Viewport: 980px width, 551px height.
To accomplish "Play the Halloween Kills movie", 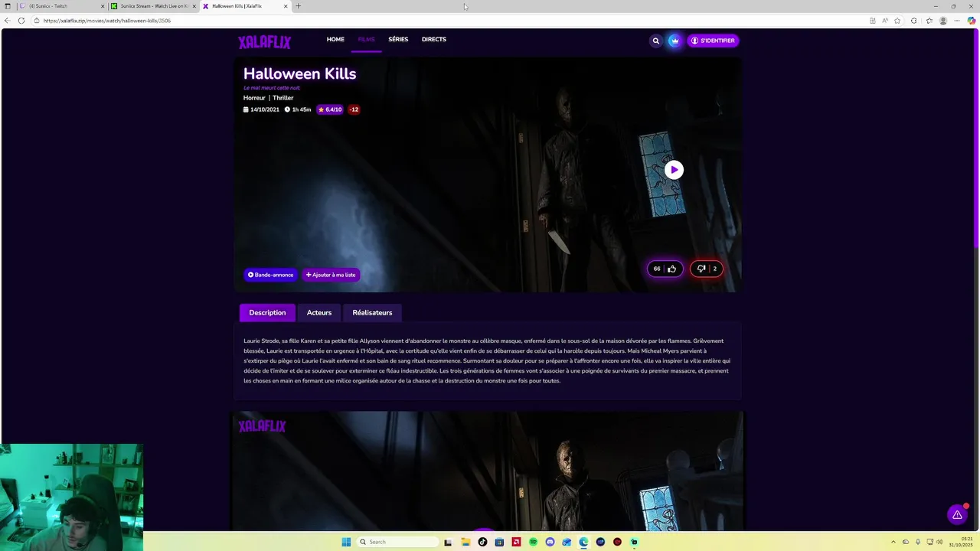I will [x=674, y=170].
